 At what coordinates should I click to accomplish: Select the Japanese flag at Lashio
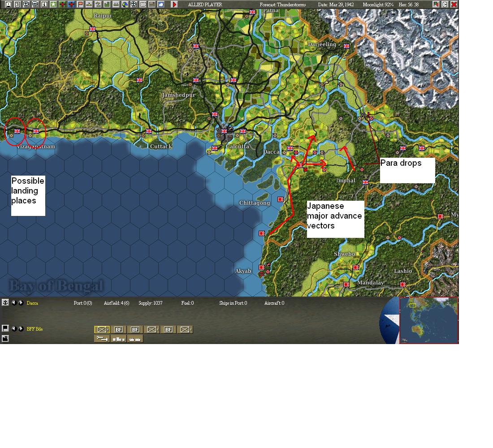pyautogui.click(x=403, y=284)
